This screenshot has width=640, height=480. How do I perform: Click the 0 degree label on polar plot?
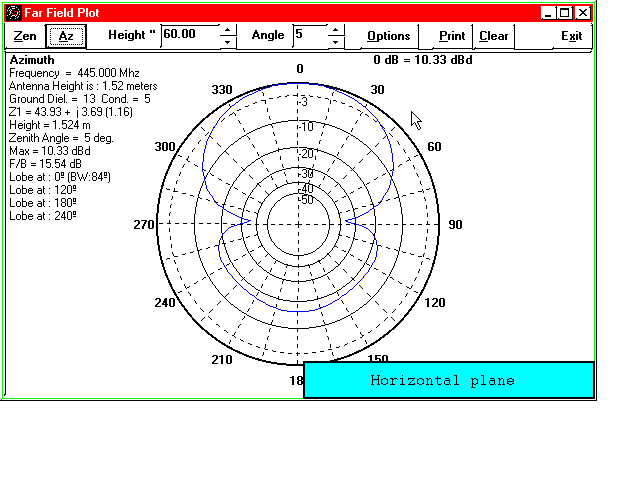coord(300,69)
